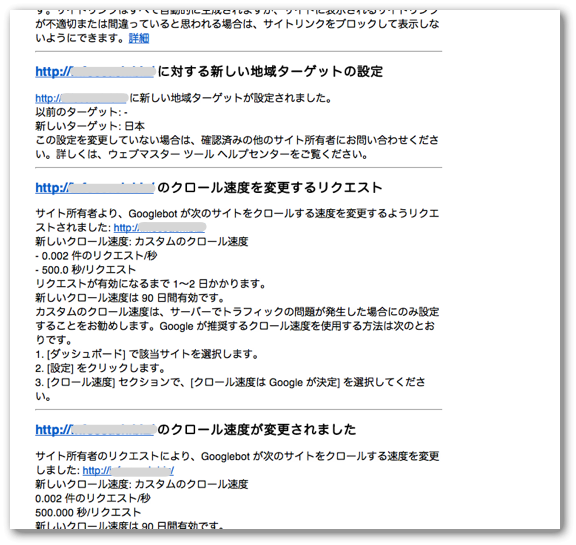Click step 2. [設定] をクリックします。
The width and height of the screenshot is (576, 545).
pyautogui.click(x=101, y=368)
